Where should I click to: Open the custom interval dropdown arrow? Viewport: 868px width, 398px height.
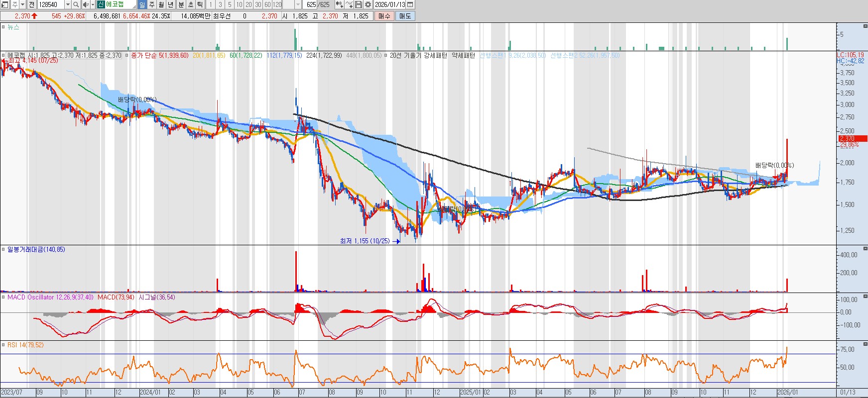pos(298,4)
